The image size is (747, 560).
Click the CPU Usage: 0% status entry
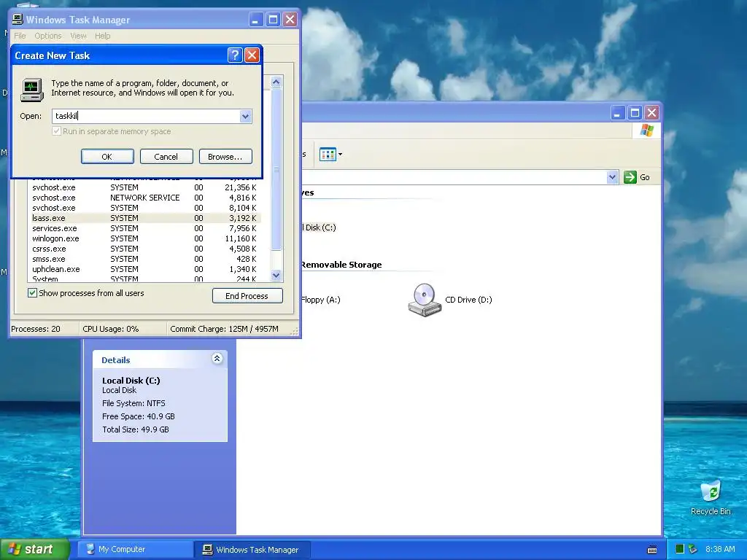click(x=111, y=329)
